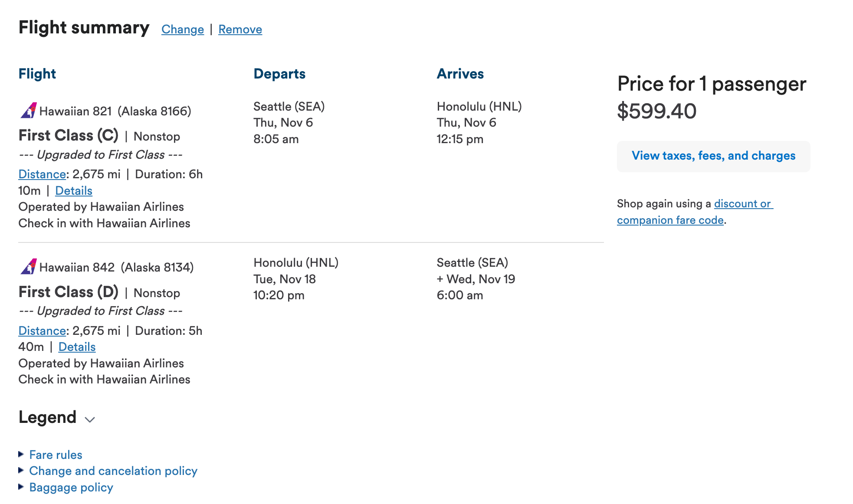Viewport: 853px width, 504px height.
Task: Click the Hawaiian 821 airline logo icon
Action: click(x=29, y=111)
